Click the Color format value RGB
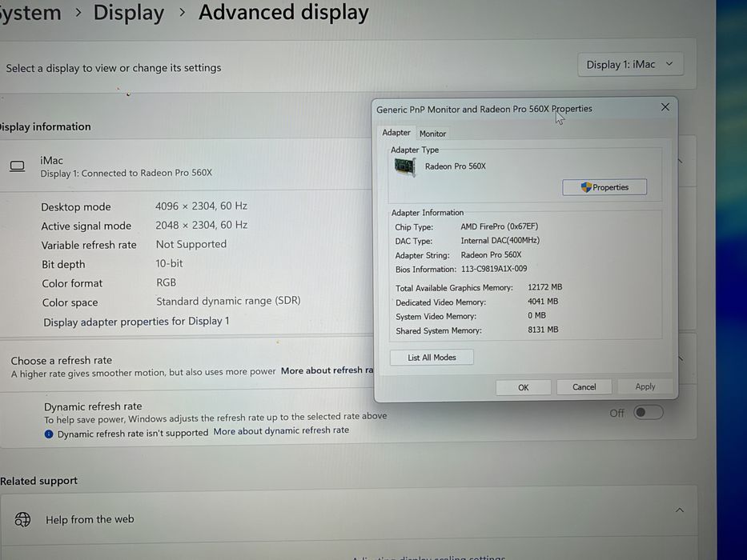This screenshot has width=747, height=560. 167,282
